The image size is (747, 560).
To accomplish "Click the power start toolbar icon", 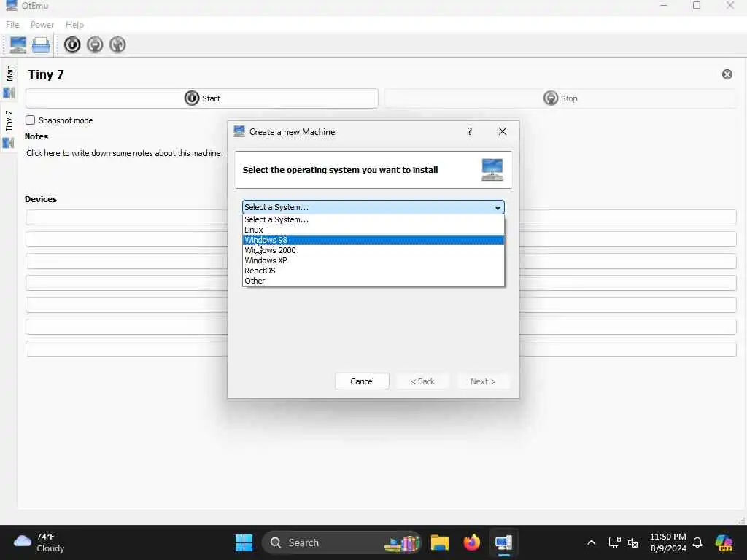I will point(72,44).
